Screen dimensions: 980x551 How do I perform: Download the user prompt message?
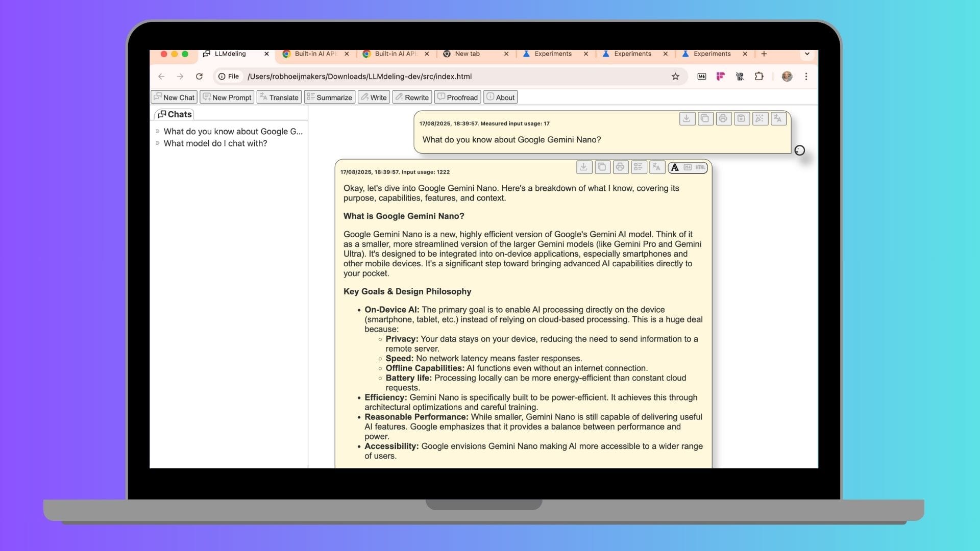(687, 118)
